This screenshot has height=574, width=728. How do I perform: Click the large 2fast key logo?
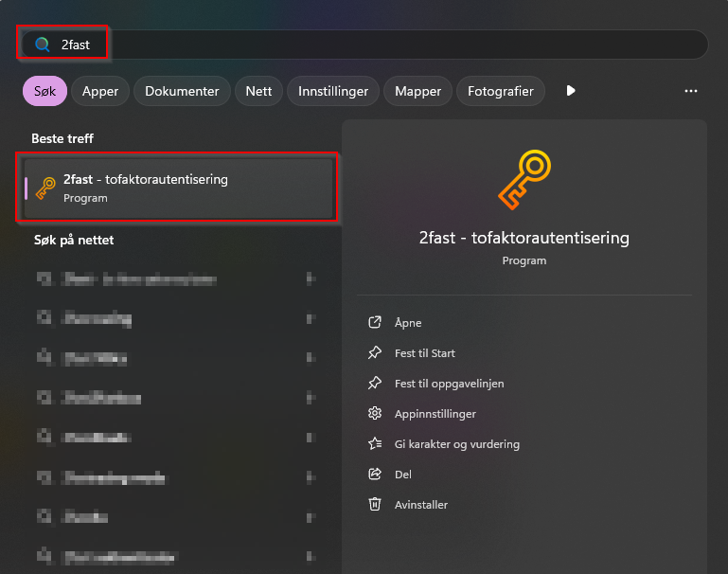pos(524,180)
